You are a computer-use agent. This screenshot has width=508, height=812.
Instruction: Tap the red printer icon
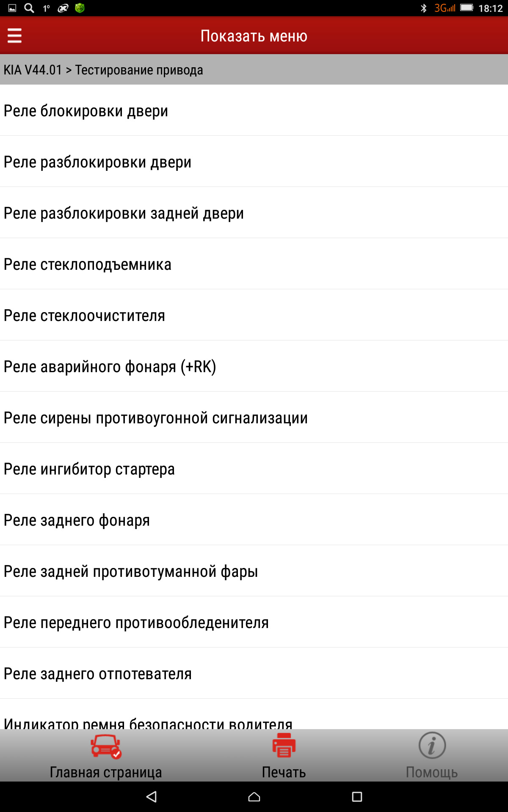[x=284, y=746]
